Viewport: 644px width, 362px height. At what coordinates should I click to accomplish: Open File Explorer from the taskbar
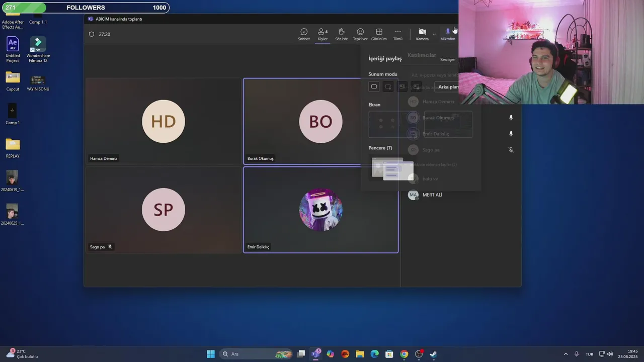(x=360, y=354)
